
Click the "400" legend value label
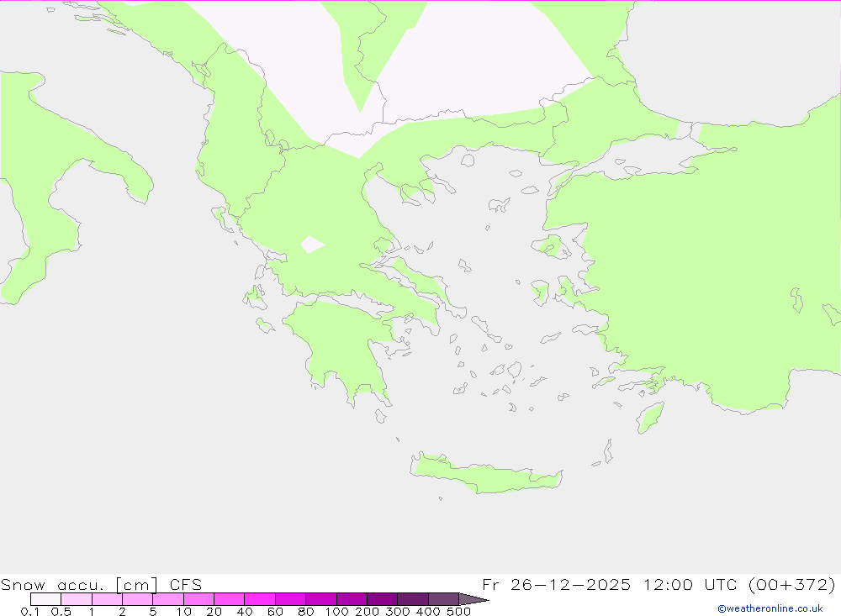tap(428, 611)
